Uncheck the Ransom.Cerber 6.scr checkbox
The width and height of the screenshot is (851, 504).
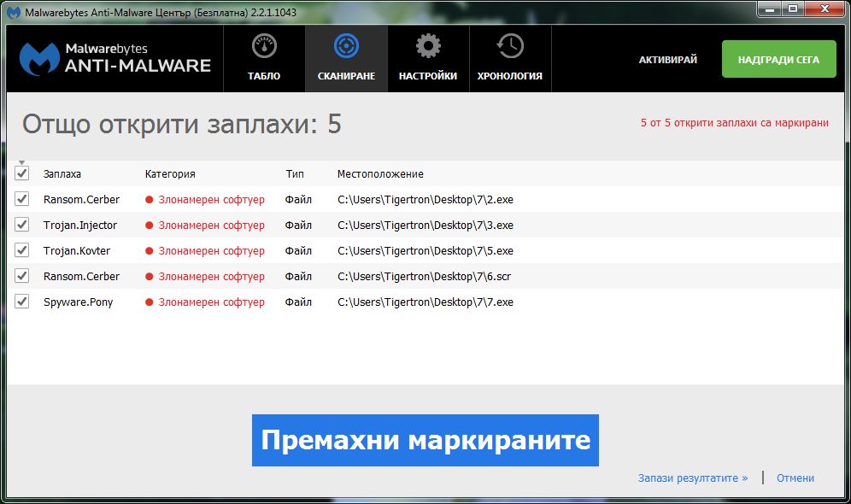21,276
